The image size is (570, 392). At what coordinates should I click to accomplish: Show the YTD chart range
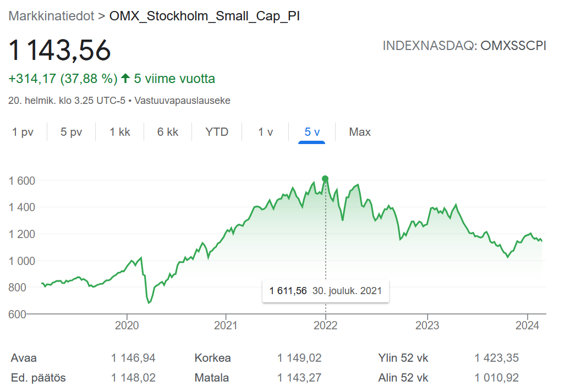click(x=216, y=132)
